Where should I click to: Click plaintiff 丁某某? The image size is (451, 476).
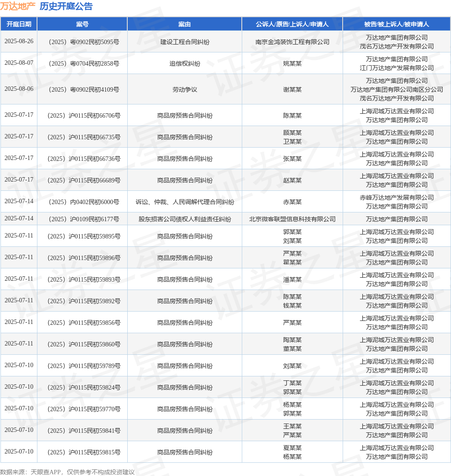[x=292, y=383]
